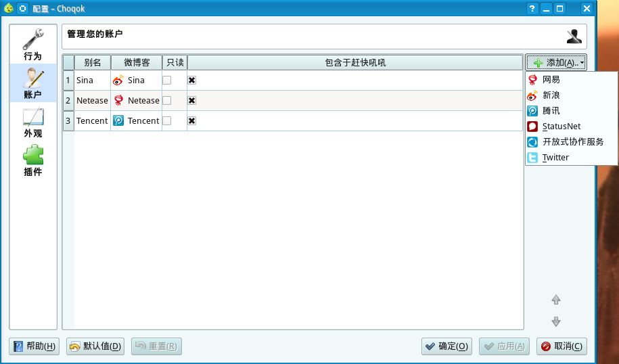Uncheck quick-post inclusion for Tencent account

tap(192, 120)
